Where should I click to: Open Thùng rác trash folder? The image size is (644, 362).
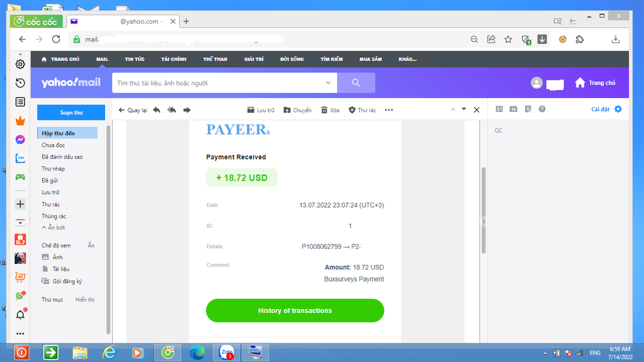point(54,216)
